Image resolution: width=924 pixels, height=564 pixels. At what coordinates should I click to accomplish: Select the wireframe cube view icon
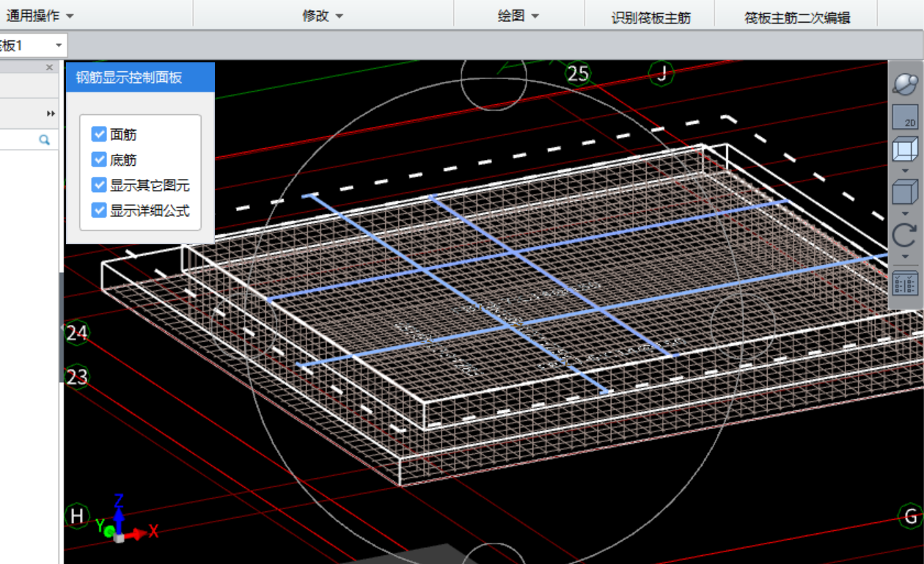[905, 150]
